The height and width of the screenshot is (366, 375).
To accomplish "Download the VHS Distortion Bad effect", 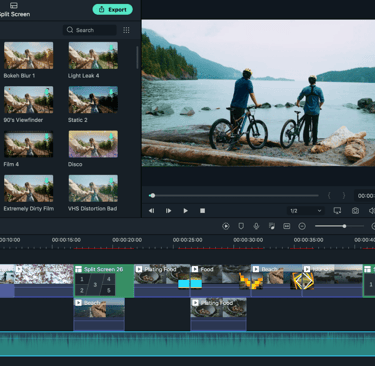I will point(111,180).
